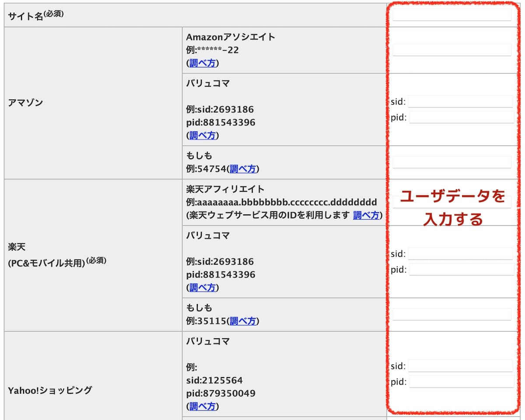Image resolution: width=525 pixels, height=420 pixels.
Task: Click the example ID aaaaaaaa.bbbbbbbb.cccccccc.dddddddd
Action: click(287, 203)
